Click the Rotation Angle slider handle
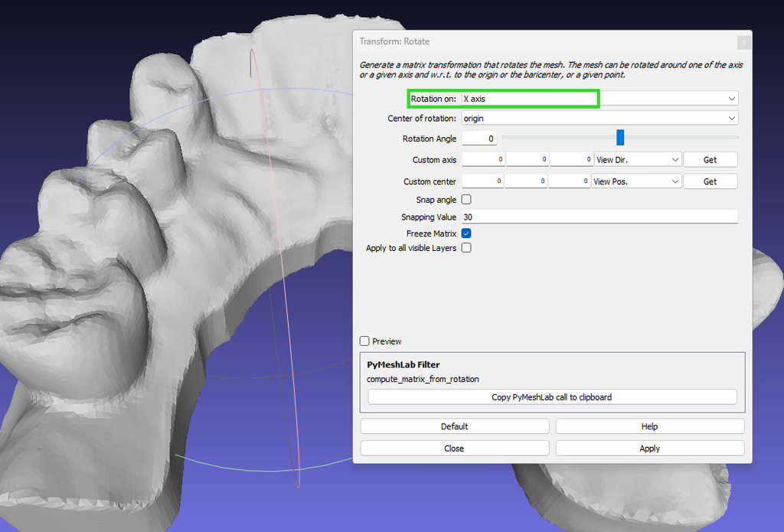This screenshot has height=532, width=784. 620,137
